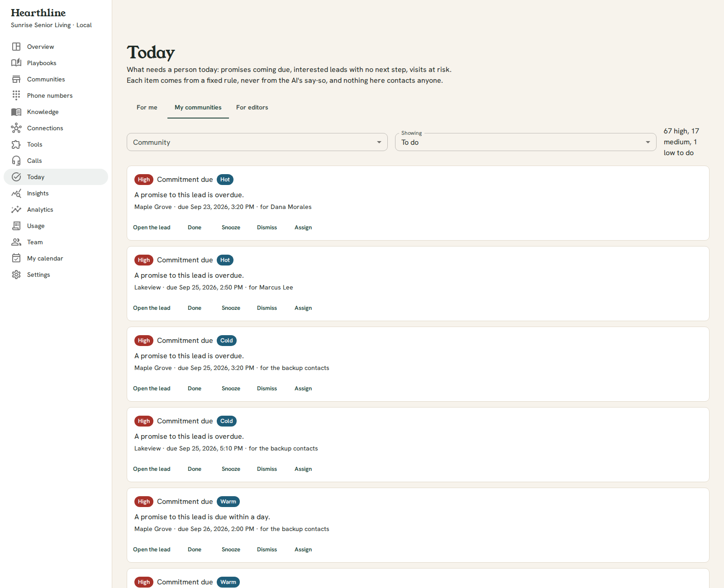Image resolution: width=724 pixels, height=588 pixels.
Task: Assign the Maple Grove 3:20 PM Sep 25 commitment
Action: [303, 389]
